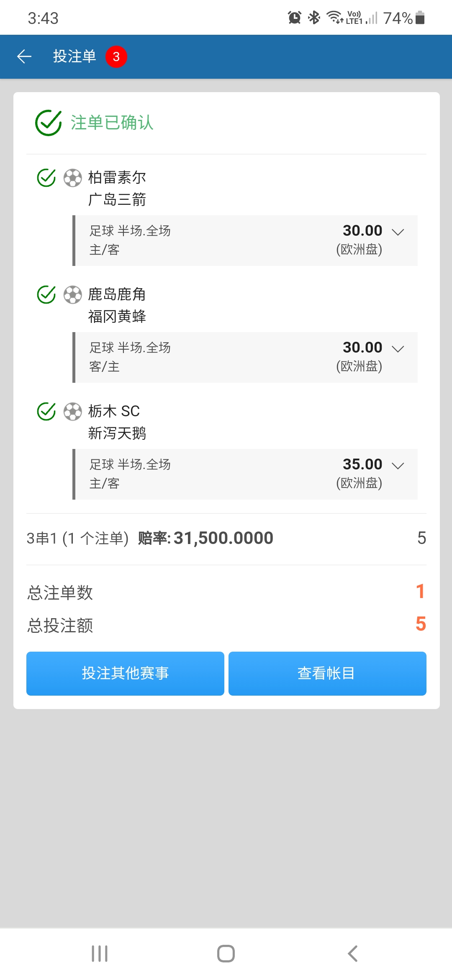Tap the 投注单 header title
Screen dimensions: 452x980
(x=74, y=57)
